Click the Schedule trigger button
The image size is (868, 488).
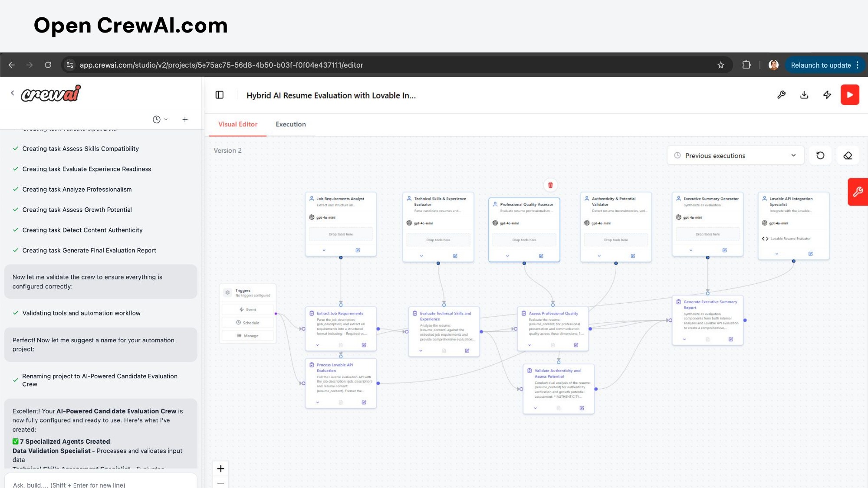(x=248, y=323)
